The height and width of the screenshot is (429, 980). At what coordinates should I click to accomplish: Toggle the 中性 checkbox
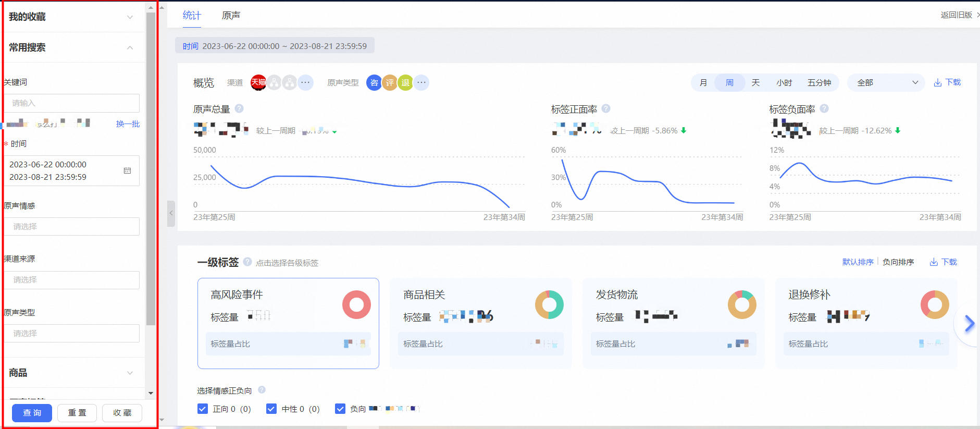(271, 409)
